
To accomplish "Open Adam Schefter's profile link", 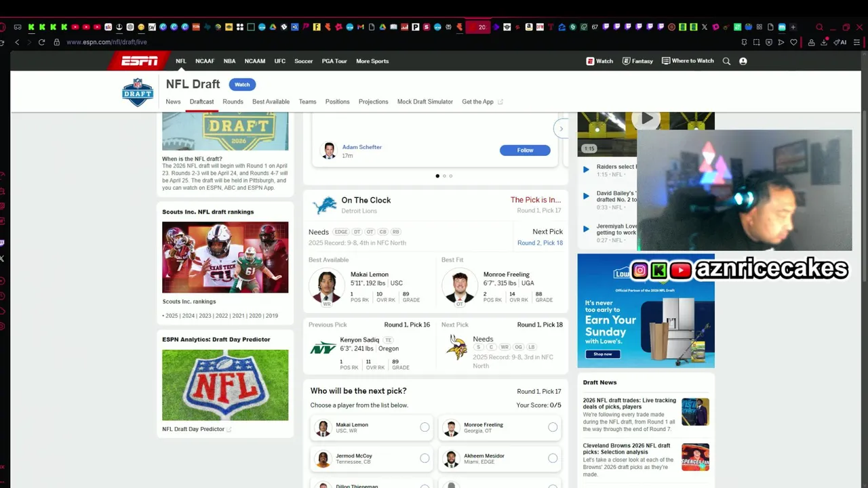I will click(x=362, y=147).
